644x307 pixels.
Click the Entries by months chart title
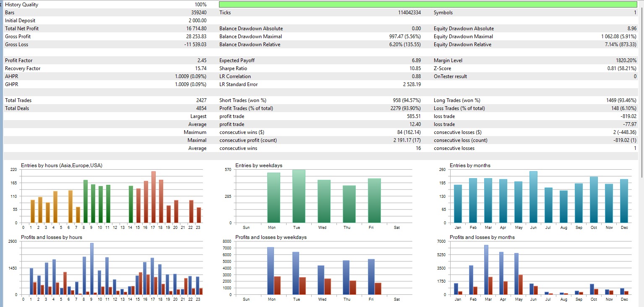click(470, 165)
